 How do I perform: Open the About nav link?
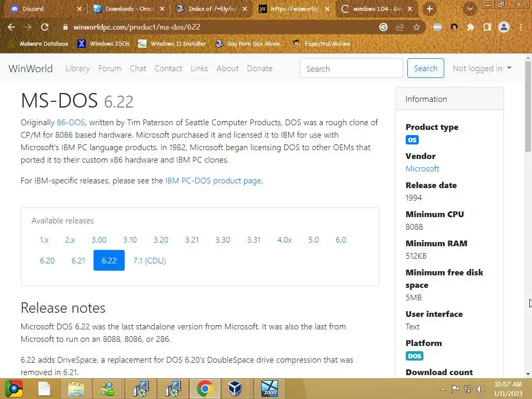[228, 69]
